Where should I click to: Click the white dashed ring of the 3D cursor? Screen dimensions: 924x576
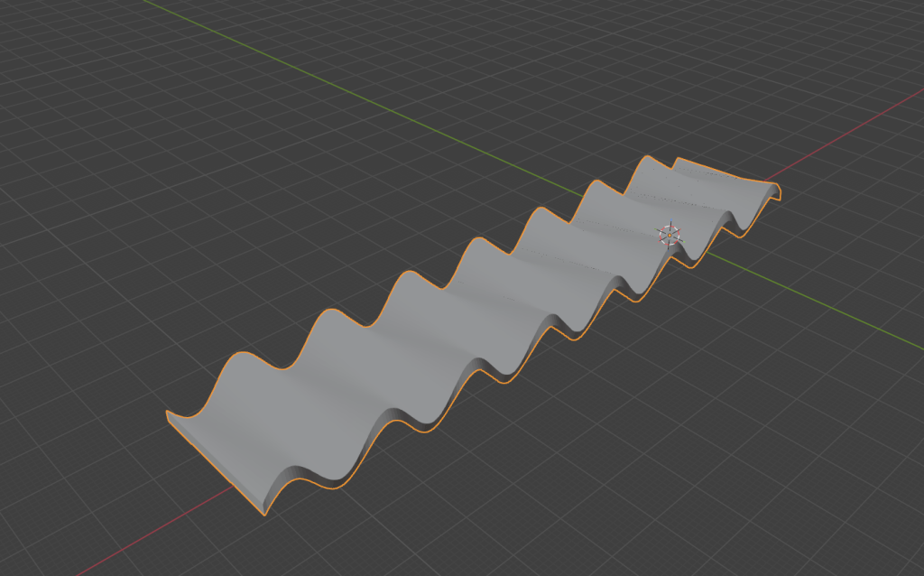(666, 227)
